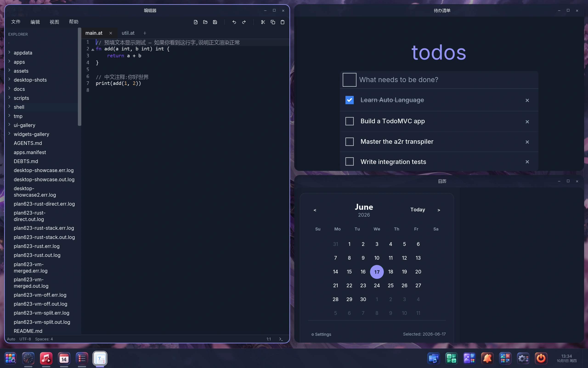Add a new editor tab with plus icon

145,33
